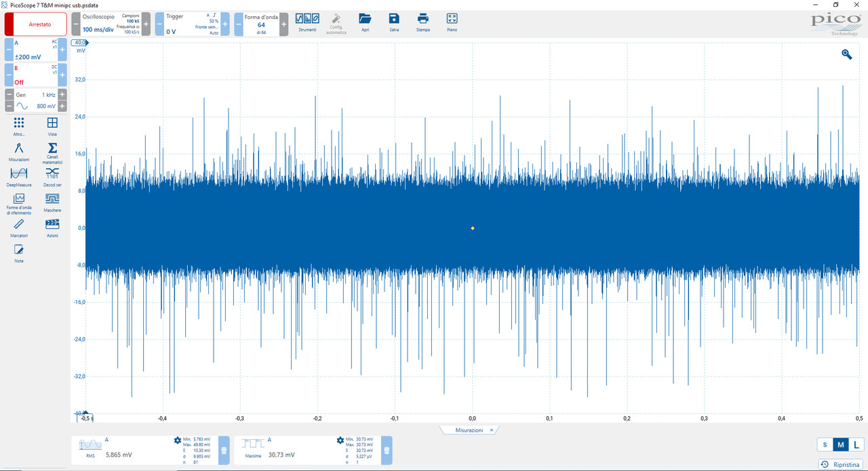This screenshot has height=471, width=868.
Task: Click the Ripristina restore button
Action: point(840,464)
